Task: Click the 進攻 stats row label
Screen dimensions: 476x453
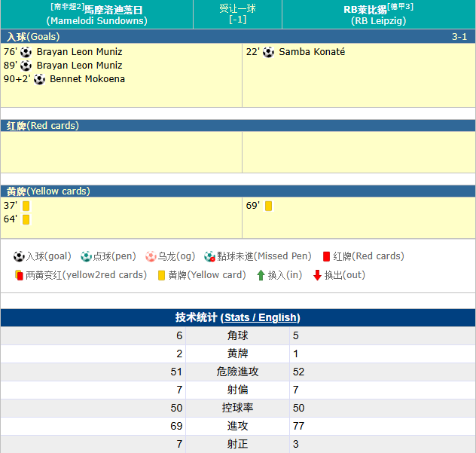Action: [238, 426]
